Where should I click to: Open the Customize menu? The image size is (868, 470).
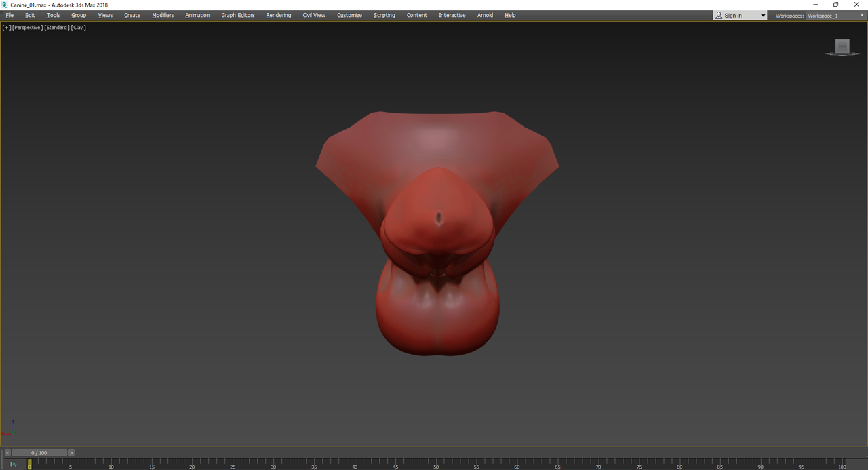click(349, 15)
